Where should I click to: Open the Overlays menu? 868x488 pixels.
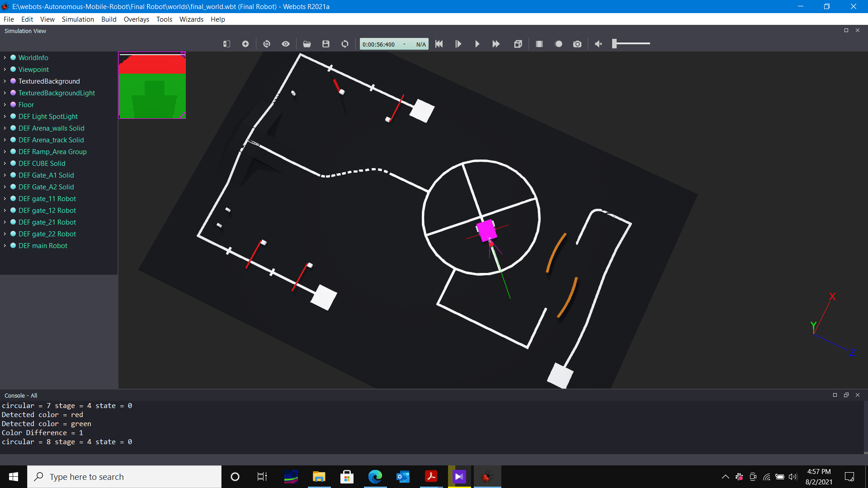[x=135, y=19]
